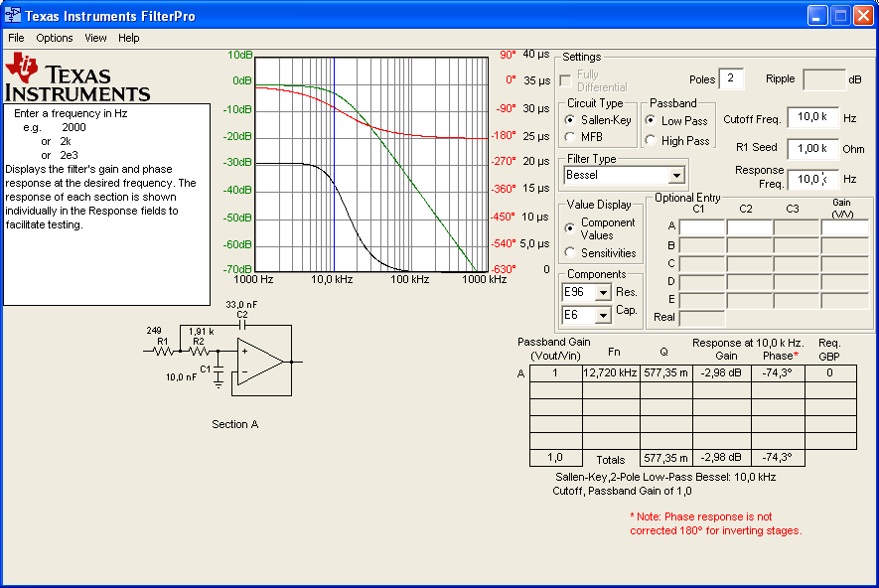The width and height of the screenshot is (879, 588).
Task: Click capacitor C1 10,0 nF in schematic
Action: pos(219,368)
